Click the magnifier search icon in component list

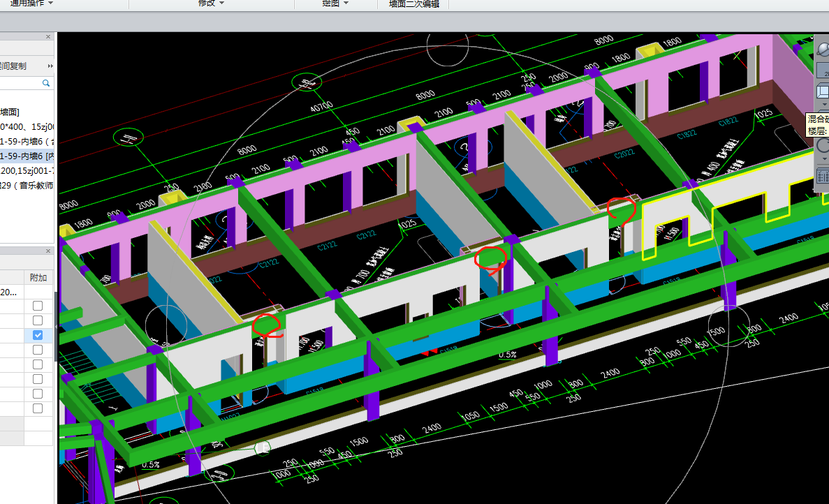tap(46, 83)
